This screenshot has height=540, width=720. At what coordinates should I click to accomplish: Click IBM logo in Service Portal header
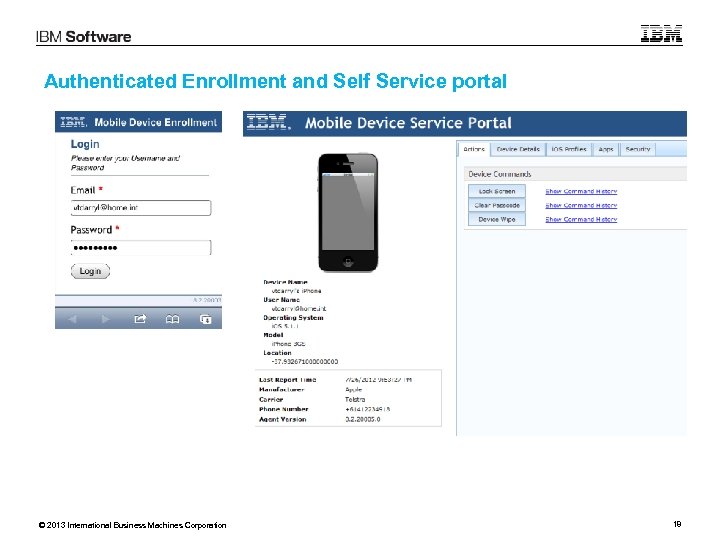point(269,122)
